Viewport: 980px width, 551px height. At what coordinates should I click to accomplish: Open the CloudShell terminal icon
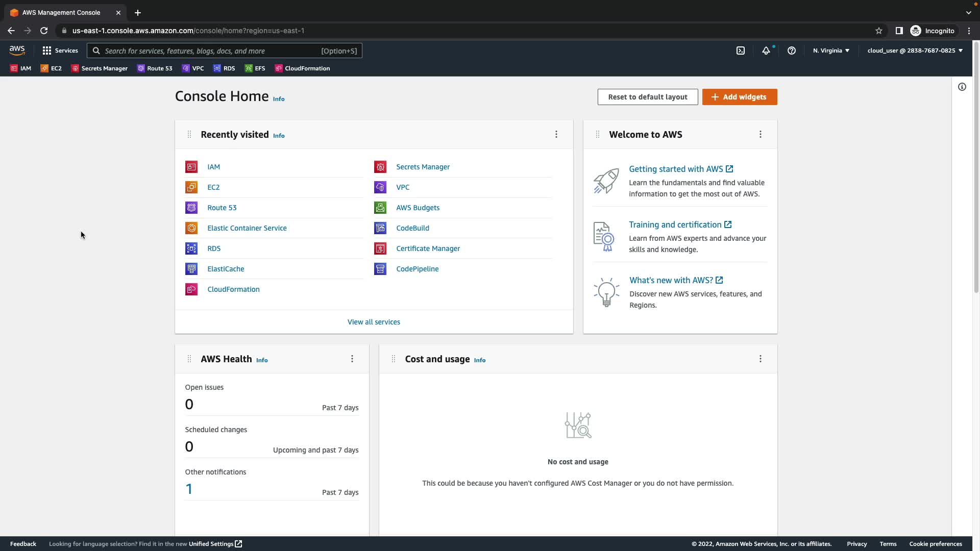click(741, 51)
